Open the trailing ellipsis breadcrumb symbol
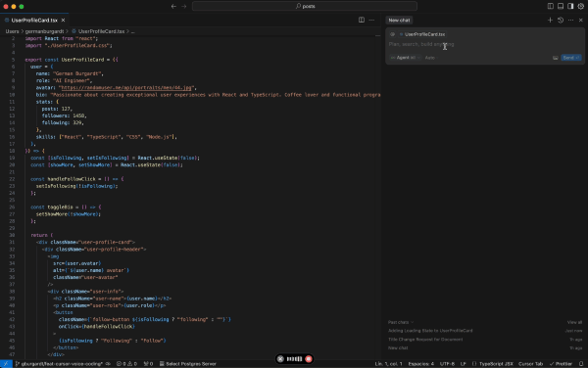The width and height of the screenshot is (588, 368). [x=132, y=31]
